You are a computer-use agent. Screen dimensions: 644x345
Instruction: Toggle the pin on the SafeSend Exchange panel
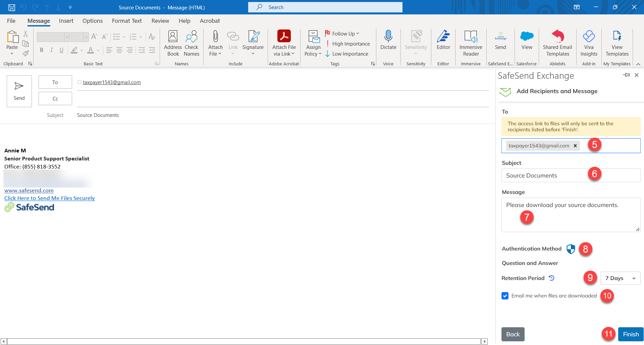coord(627,75)
